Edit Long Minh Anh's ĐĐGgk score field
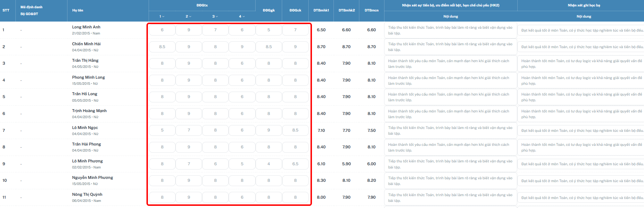 (x=269, y=30)
